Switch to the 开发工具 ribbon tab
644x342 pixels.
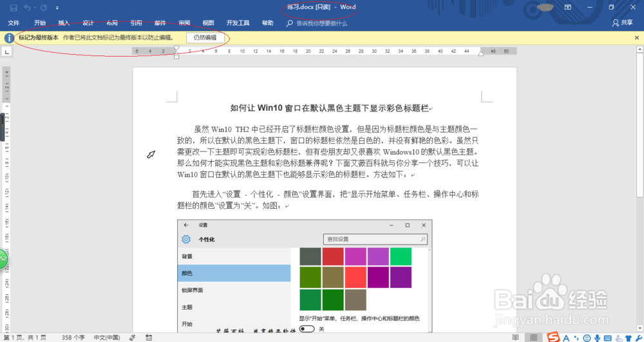pos(238,23)
